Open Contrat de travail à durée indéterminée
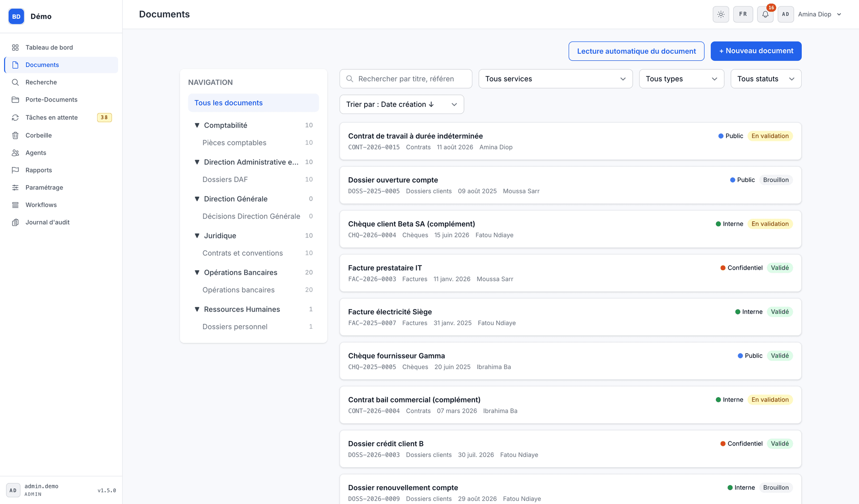The height and width of the screenshot is (504, 859). [570, 141]
